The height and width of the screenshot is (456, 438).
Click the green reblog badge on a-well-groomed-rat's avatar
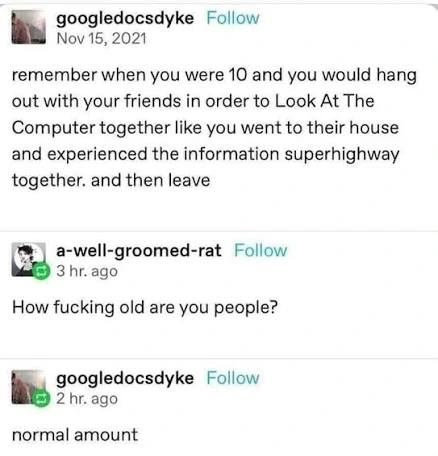(x=41, y=271)
